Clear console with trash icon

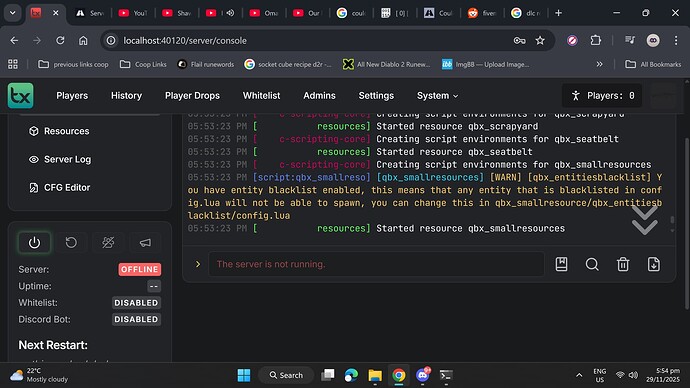pyautogui.click(x=623, y=264)
